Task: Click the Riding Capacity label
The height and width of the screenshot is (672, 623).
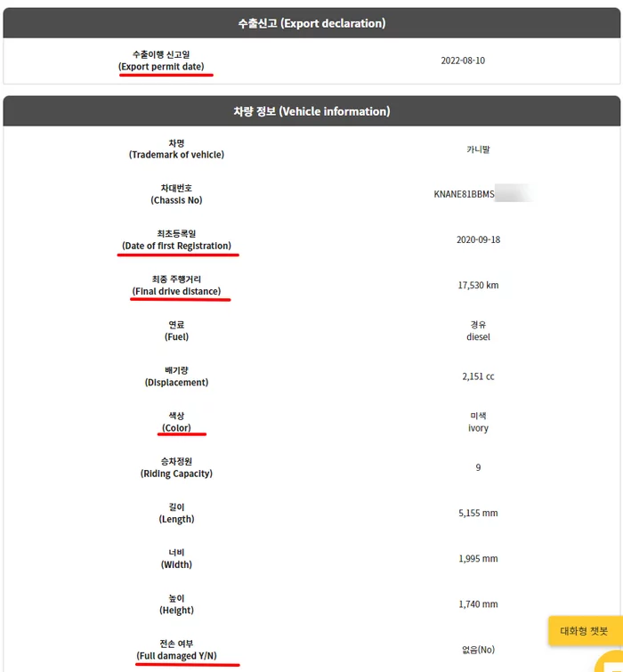Action: click(x=176, y=474)
